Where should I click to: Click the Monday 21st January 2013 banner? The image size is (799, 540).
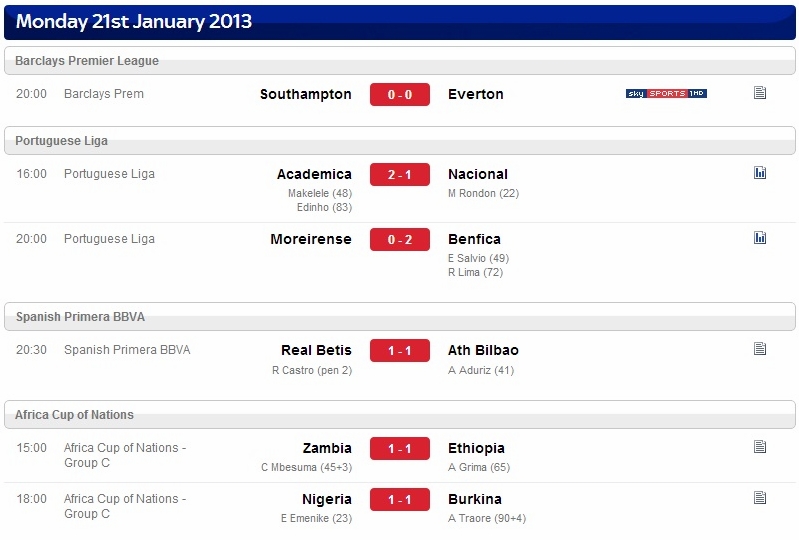tap(400, 22)
